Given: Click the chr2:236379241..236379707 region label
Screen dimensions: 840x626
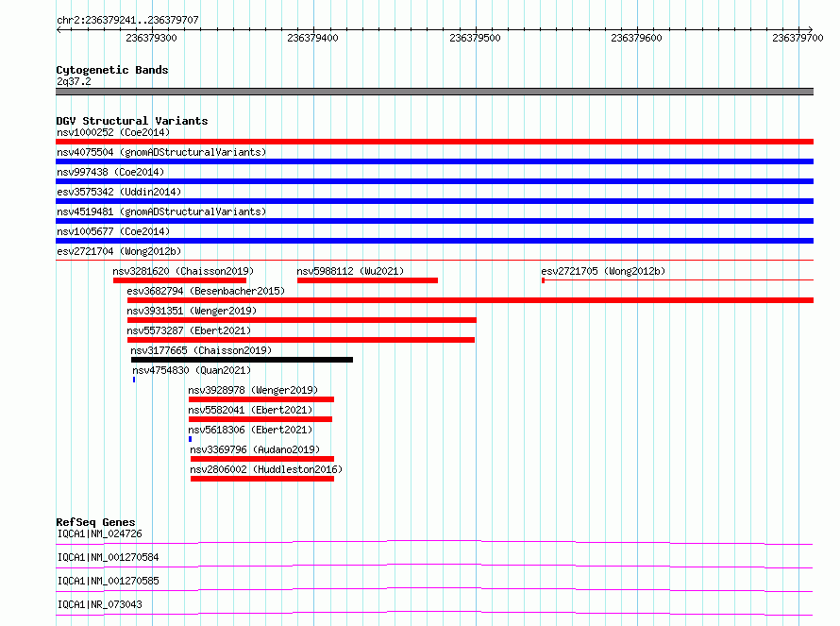Looking at the screenshot, I should coord(127,21).
